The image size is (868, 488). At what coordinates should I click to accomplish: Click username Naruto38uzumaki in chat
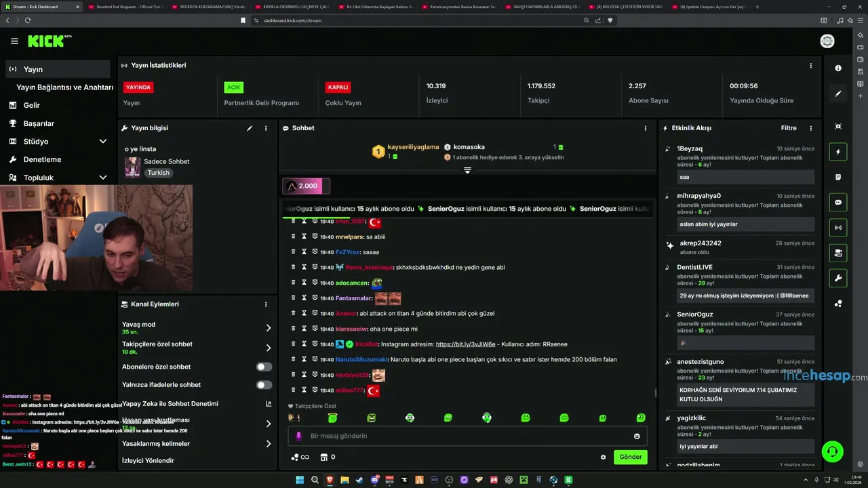tap(361, 360)
